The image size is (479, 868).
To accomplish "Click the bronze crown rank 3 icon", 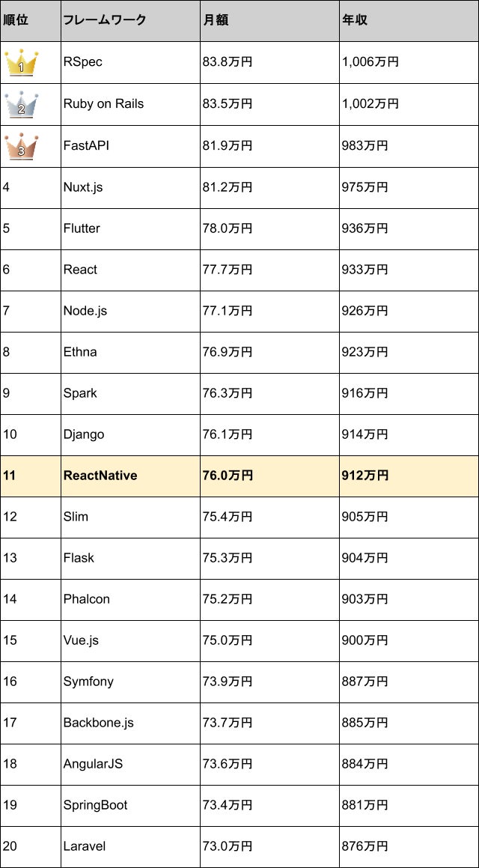I will [x=21, y=145].
